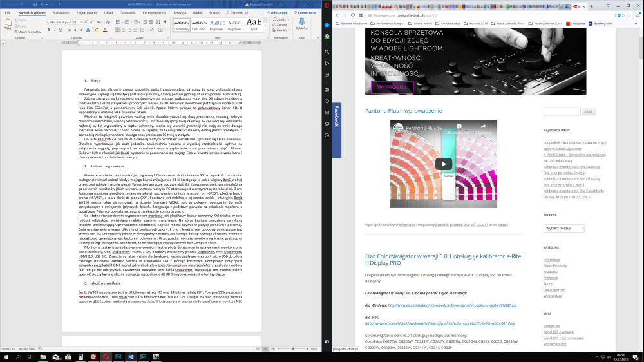Open File Explorer from taskbar

click(x=43, y=357)
